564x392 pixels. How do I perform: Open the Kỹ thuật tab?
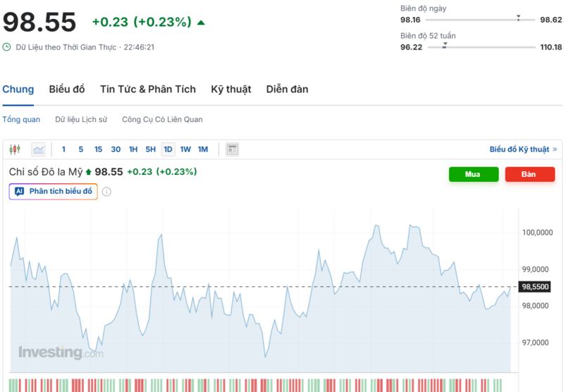point(231,90)
